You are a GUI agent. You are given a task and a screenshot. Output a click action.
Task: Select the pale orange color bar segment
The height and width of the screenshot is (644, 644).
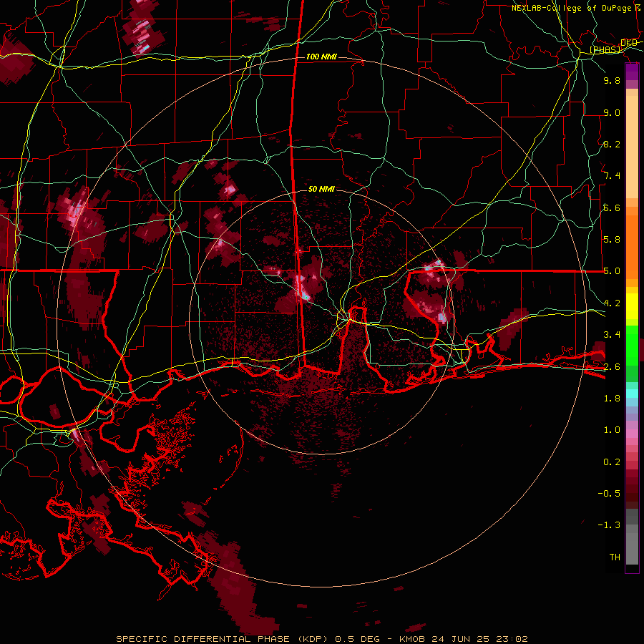click(x=632, y=148)
